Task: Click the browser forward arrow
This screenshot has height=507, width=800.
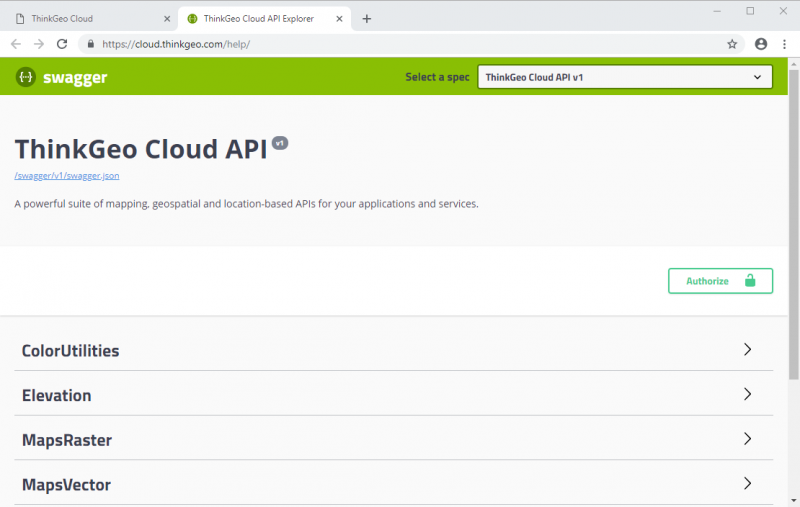Action: tap(39, 44)
